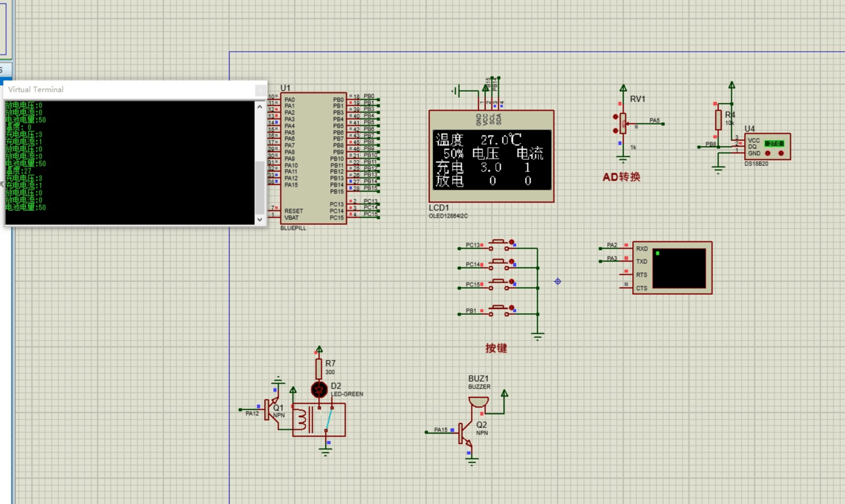
Task: Click the Q1 NPN transistor
Action: (269, 409)
